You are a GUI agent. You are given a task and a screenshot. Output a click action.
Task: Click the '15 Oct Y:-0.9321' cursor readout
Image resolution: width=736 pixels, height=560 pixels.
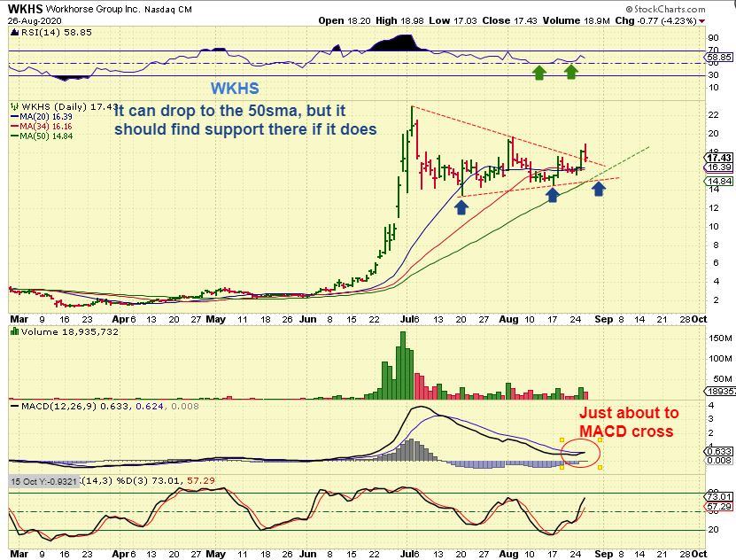pyautogui.click(x=44, y=482)
